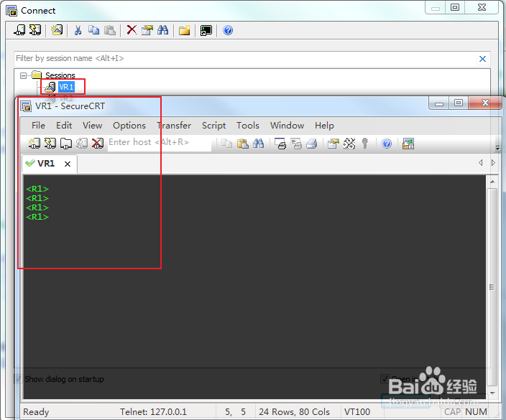The image size is (506, 420).
Task: Click the red Delete X icon in Connect dialog
Action: click(x=132, y=30)
